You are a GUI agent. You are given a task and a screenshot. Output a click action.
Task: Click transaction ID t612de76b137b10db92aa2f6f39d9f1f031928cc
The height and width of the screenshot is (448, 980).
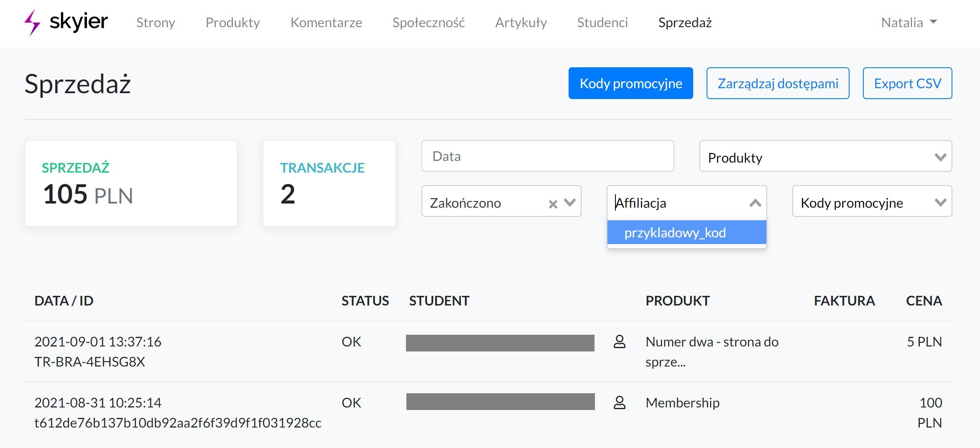click(x=178, y=423)
